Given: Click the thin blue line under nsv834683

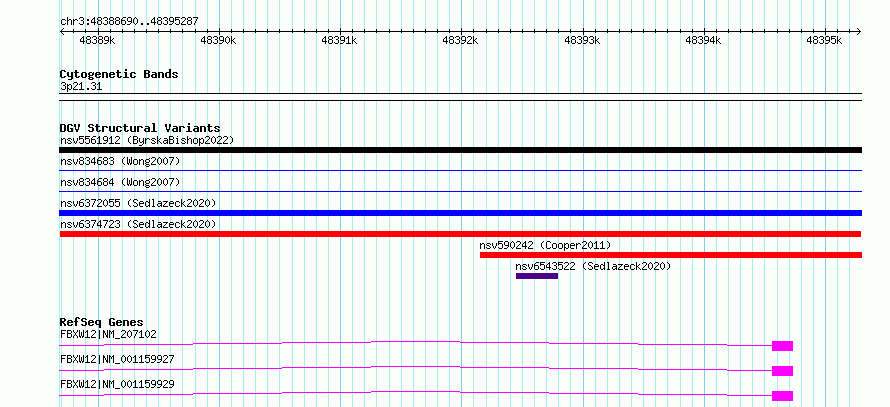Looking at the screenshot, I should coord(460,170).
